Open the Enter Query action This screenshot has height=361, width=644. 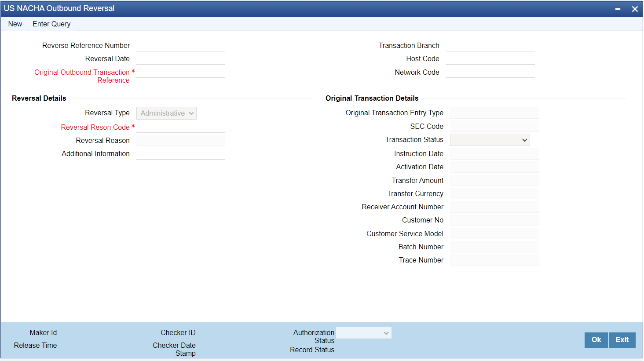click(51, 24)
